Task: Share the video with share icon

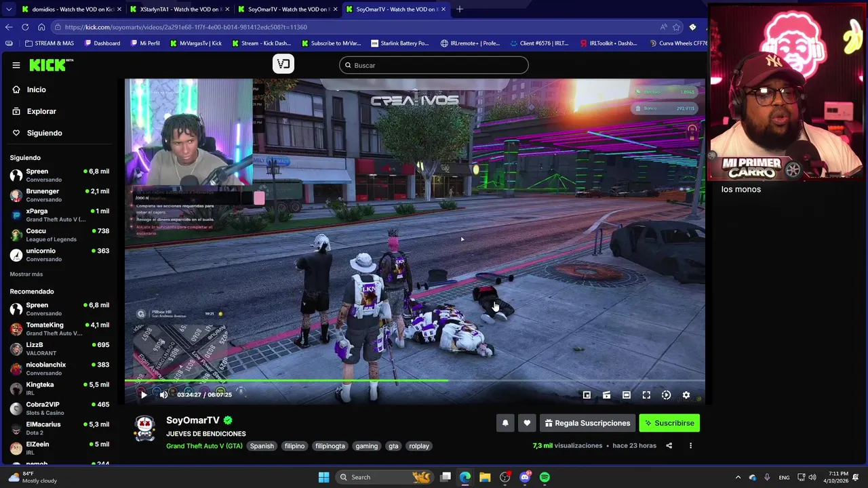Action: pyautogui.click(x=669, y=445)
